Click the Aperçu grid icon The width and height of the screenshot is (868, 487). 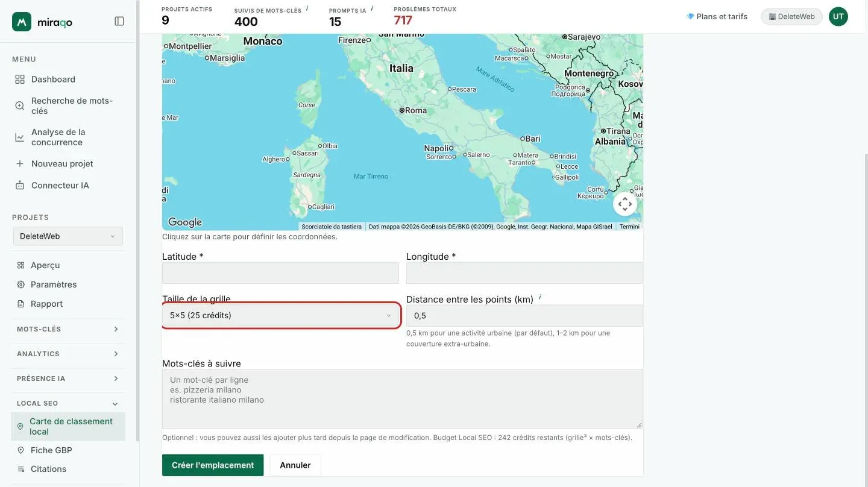tap(20, 265)
